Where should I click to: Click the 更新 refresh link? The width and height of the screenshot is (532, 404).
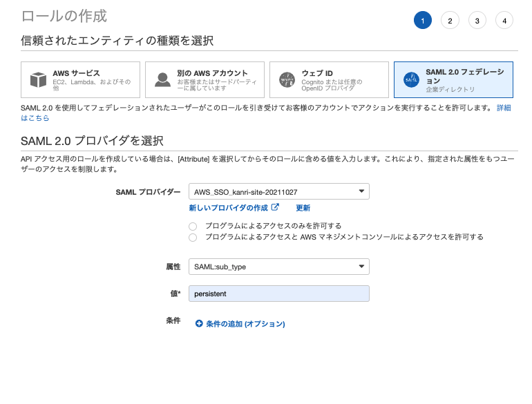pos(303,208)
